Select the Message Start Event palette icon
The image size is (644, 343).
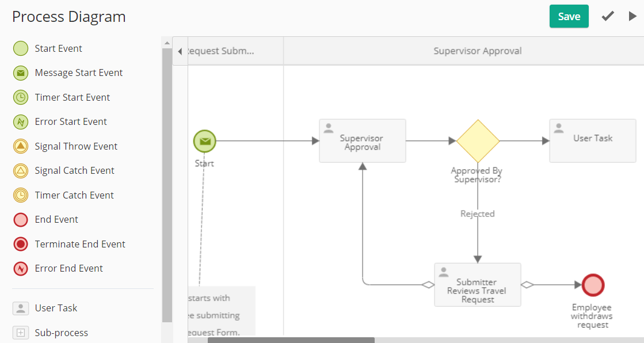coord(21,73)
